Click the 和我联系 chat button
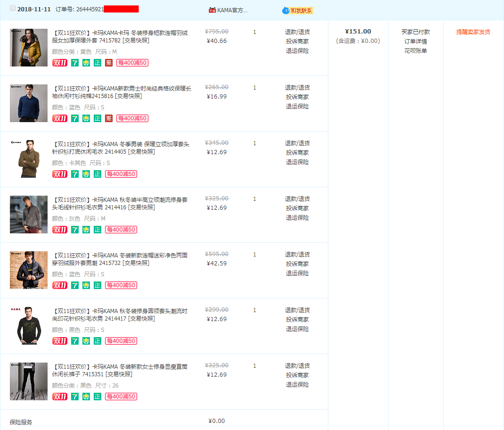504x430 pixels. point(298,11)
